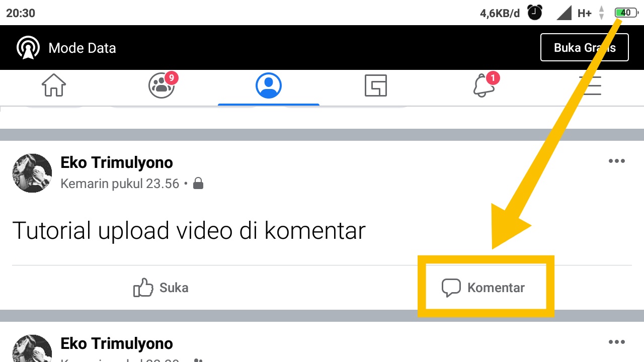Click the Suka button

pyautogui.click(x=160, y=287)
